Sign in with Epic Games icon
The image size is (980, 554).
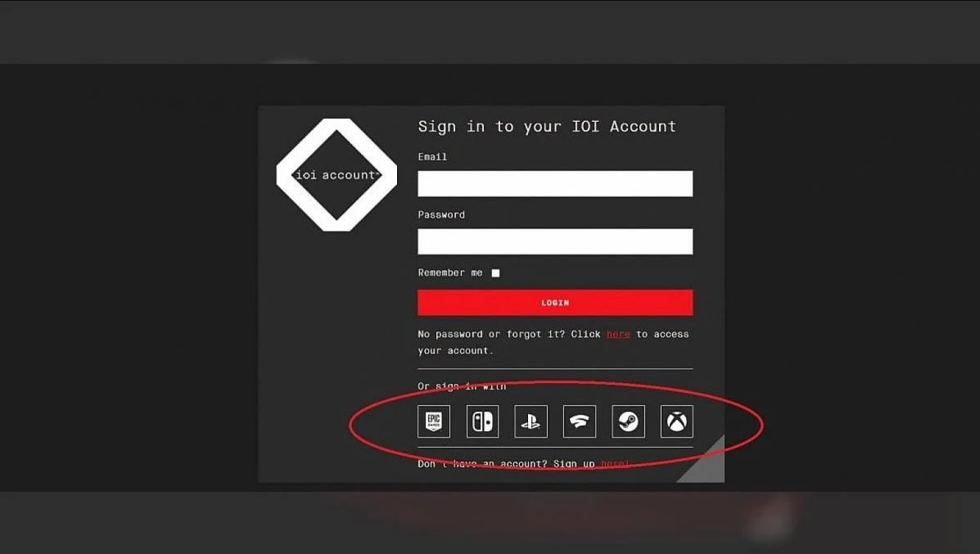[x=434, y=421]
